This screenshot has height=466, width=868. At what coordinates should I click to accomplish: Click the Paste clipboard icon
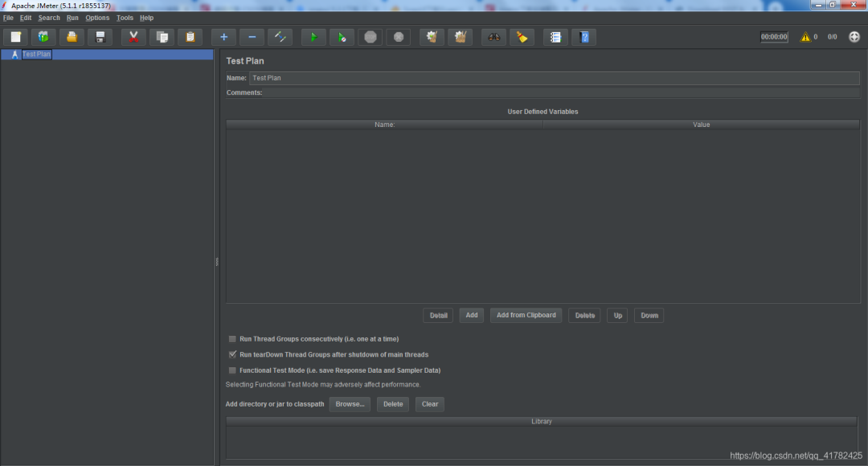[x=190, y=37]
